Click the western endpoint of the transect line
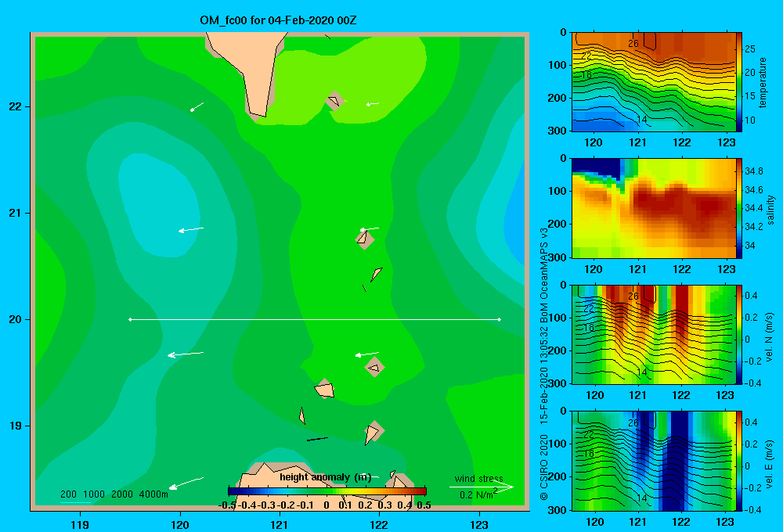The width and height of the screenshot is (783, 532). point(130,319)
